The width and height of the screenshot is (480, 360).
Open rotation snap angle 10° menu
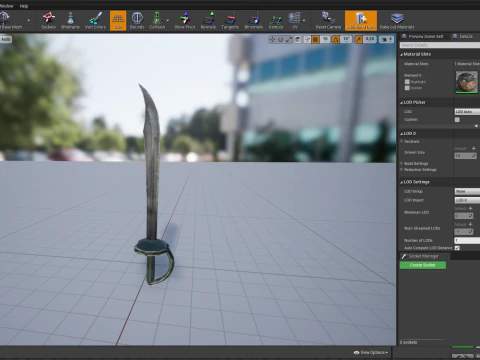pyautogui.click(x=346, y=40)
